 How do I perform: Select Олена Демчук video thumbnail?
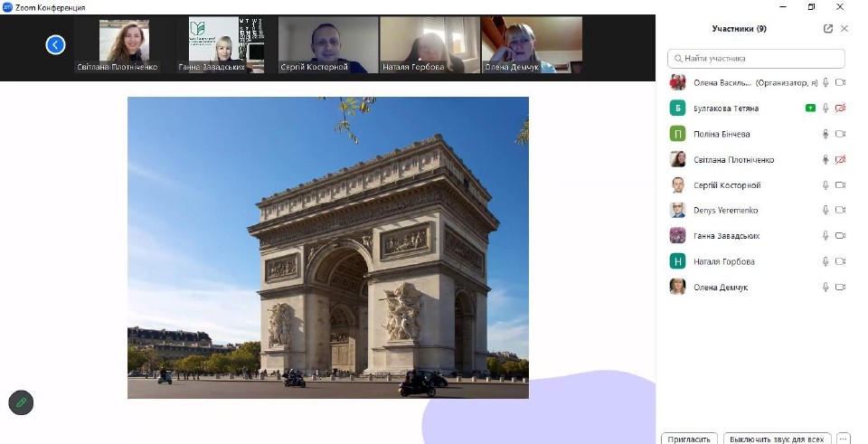tap(532, 45)
